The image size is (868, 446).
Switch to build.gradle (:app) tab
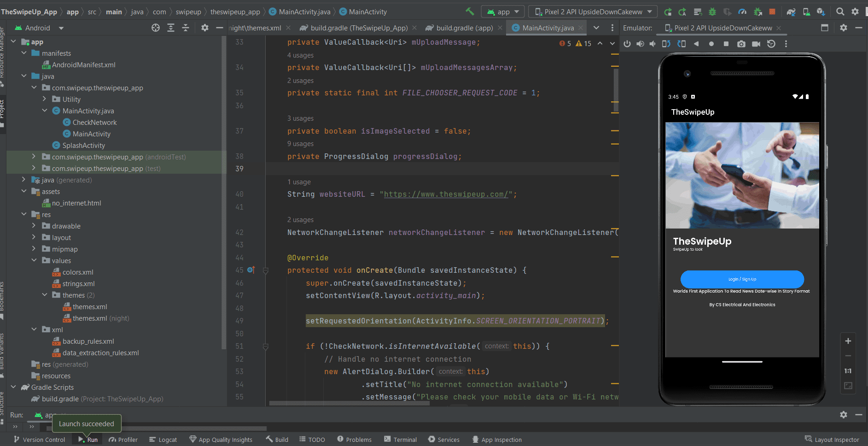coord(464,28)
